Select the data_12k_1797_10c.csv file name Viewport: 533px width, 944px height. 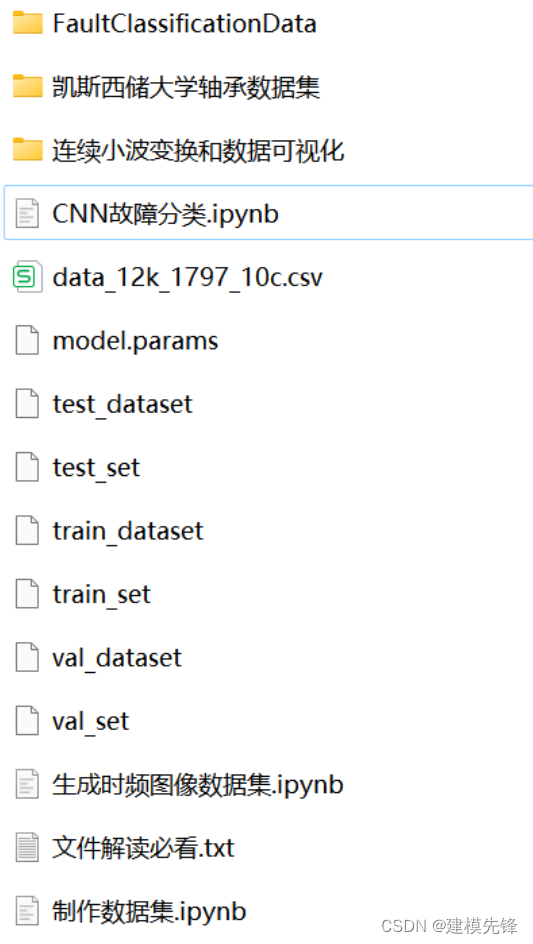pyautogui.click(x=188, y=278)
